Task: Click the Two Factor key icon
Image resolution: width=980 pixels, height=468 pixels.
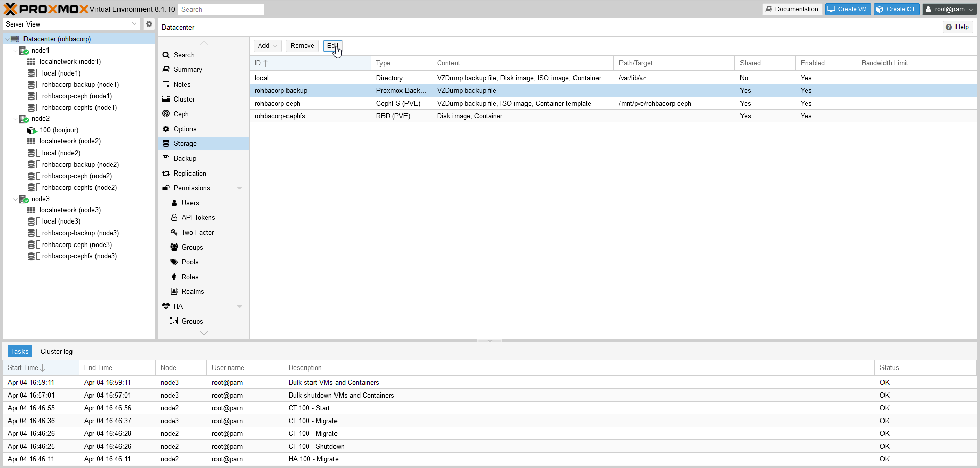Action: (174, 233)
